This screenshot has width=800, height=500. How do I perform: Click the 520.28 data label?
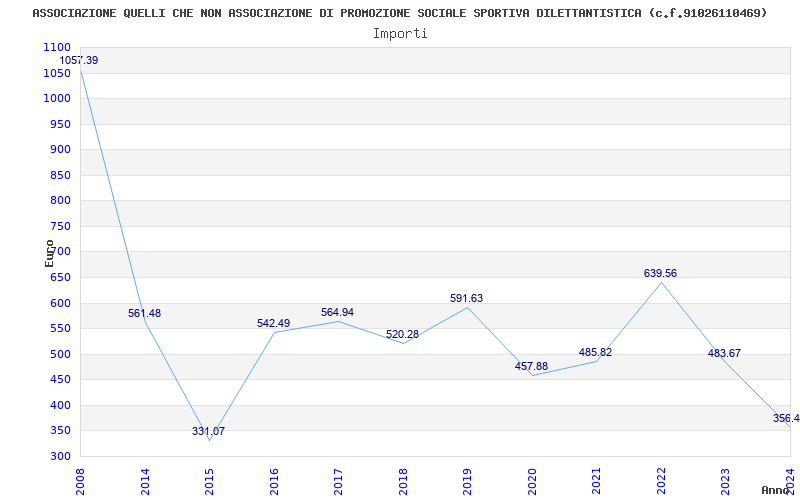(402, 334)
